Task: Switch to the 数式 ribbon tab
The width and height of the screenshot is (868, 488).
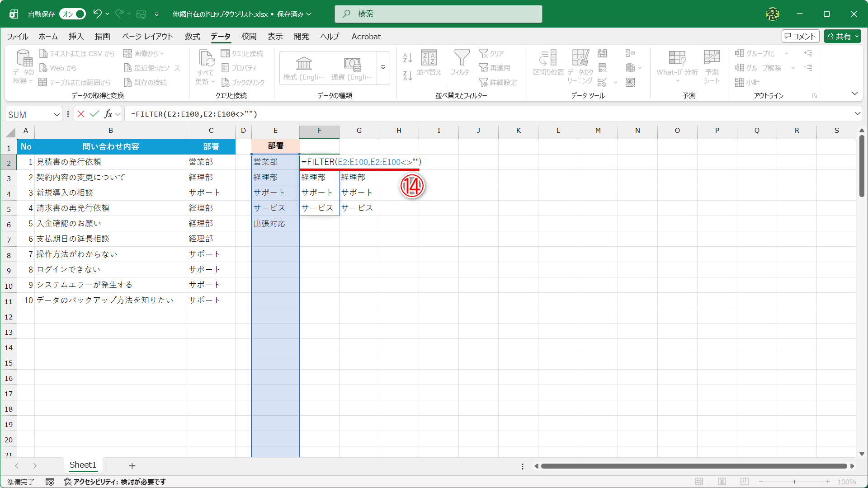Action: pyautogui.click(x=192, y=37)
